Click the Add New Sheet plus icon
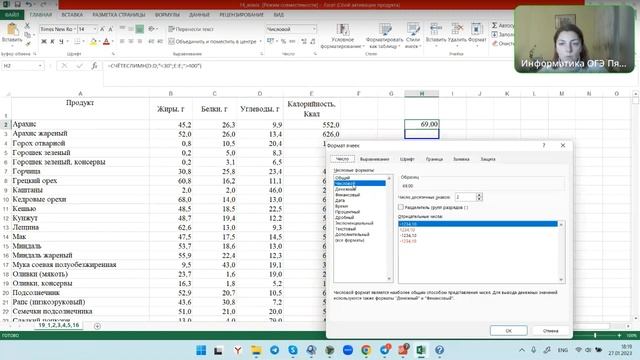 click(97, 326)
